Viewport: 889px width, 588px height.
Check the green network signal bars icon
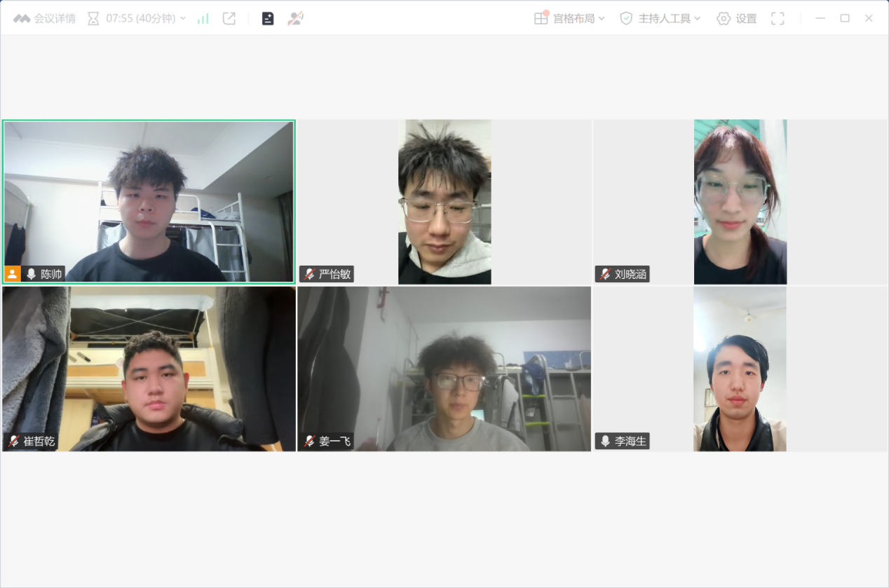tap(203, 19)
